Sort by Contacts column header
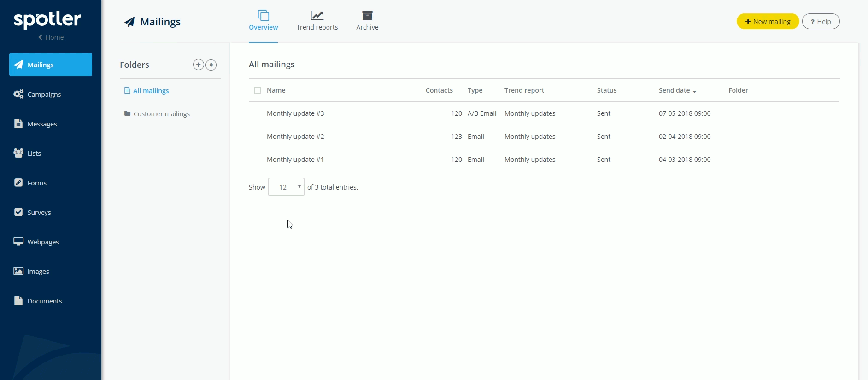The height and width of the screenshot is (380, 868). coord(439,90)
